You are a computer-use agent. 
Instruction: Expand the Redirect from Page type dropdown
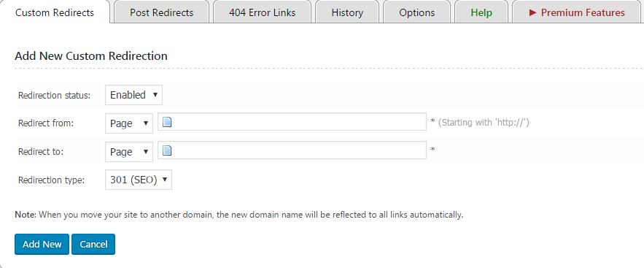click(129, 123)
